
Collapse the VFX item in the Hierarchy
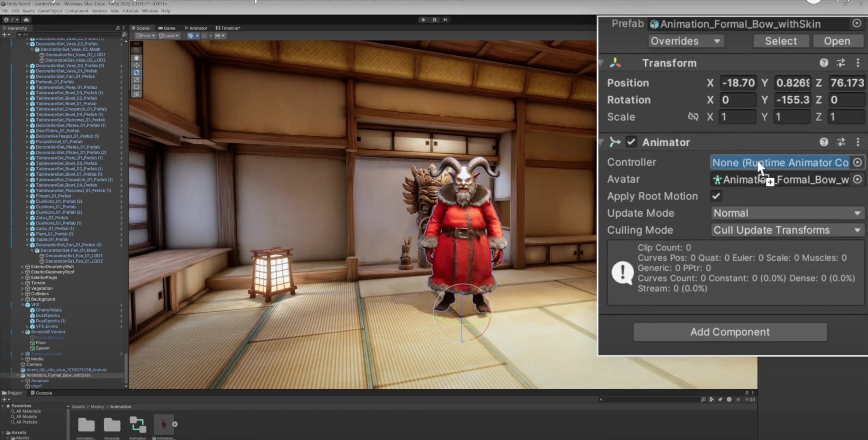click(23, 304)
